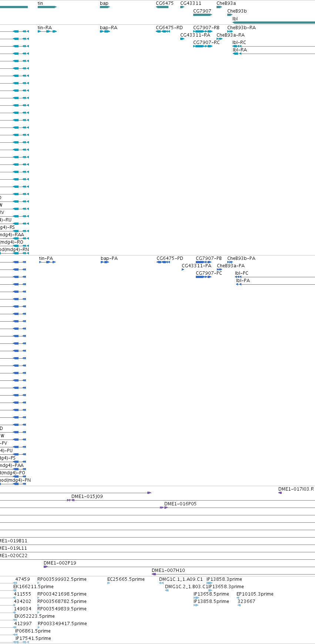Select the CheB93b-RA transcript label

click(241, 28)
